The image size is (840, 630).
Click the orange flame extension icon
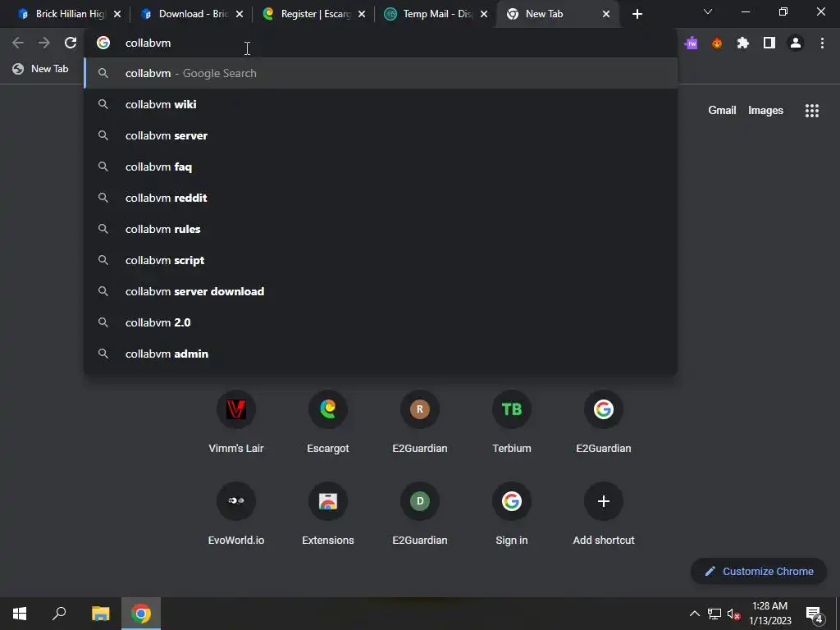click(x=717, y=43)
